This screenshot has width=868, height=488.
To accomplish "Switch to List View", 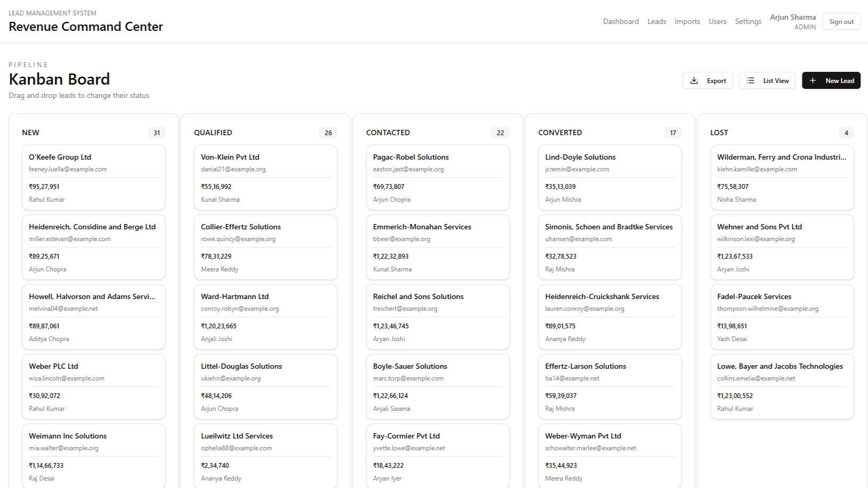I will 767,80.
